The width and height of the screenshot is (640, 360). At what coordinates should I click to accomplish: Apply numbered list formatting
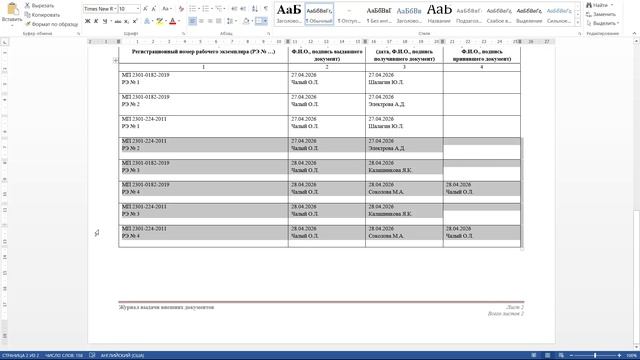pyautogui.click(x=206, y=9)
